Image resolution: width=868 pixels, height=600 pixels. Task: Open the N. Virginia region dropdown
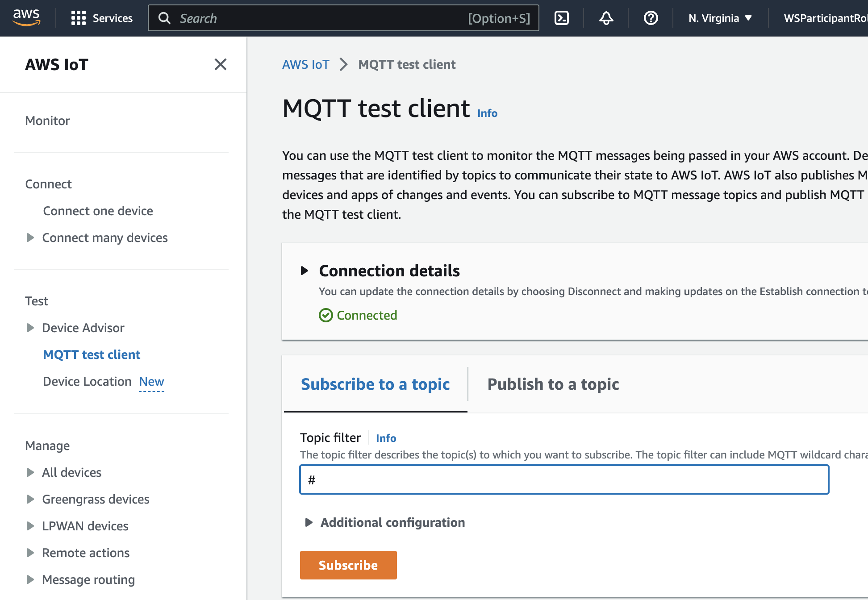(x=720, y=18)
